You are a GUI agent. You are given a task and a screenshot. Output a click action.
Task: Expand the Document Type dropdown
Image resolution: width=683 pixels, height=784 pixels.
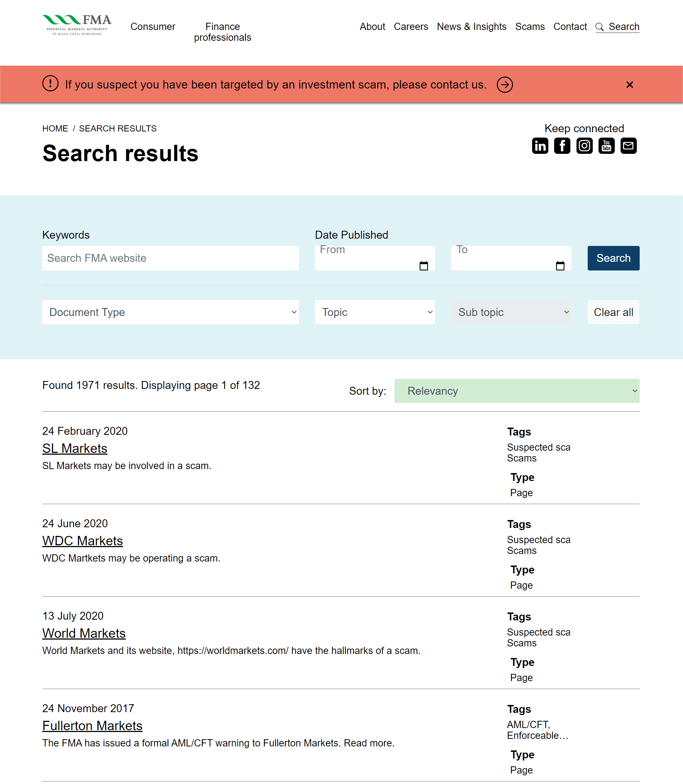point(170,312)
